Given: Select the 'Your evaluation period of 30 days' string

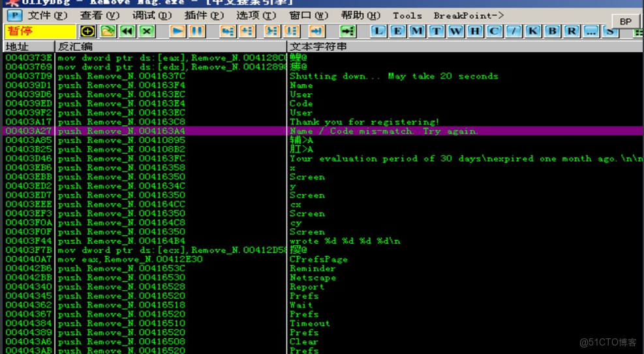Looking at the screenshot, I should tap(466, 159).
